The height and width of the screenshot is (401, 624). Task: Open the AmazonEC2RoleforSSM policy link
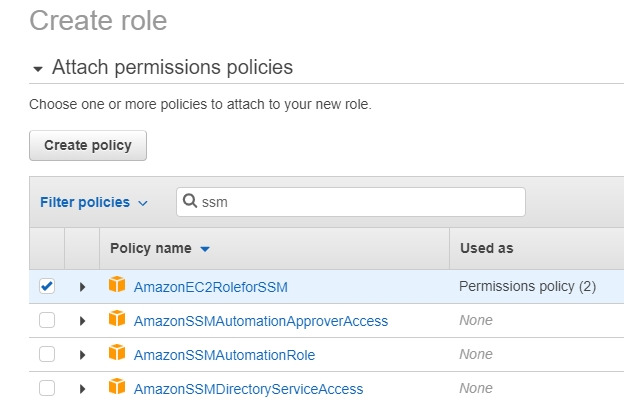tap(211, 287)
